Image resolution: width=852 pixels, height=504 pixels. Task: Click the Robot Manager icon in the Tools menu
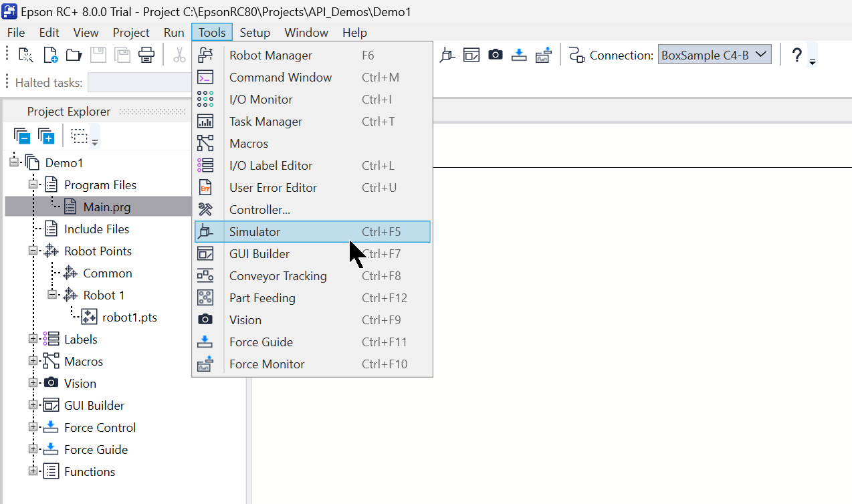click(206, 55)
